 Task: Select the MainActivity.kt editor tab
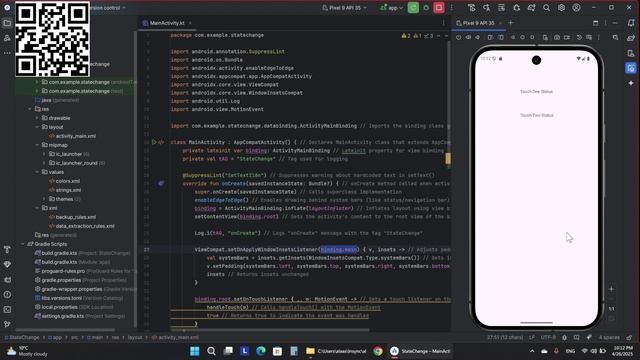tap(167, 23)
